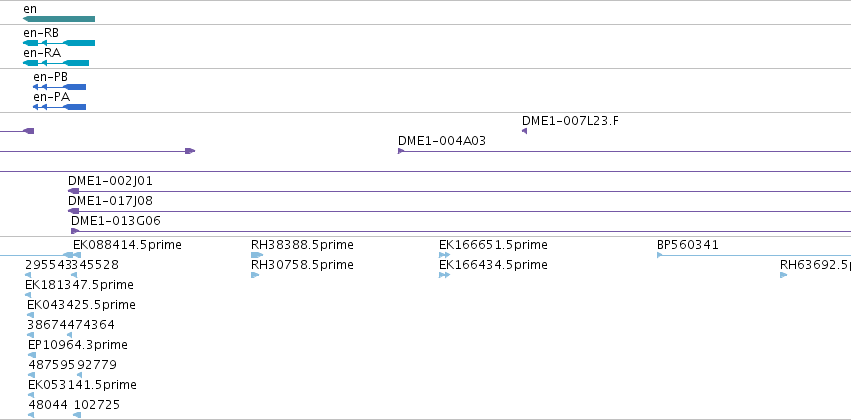The width and height of the screenshot is (851, 420).
Task: Open the DME1-004A03 feature label
Action: click(x=442, y=141)
